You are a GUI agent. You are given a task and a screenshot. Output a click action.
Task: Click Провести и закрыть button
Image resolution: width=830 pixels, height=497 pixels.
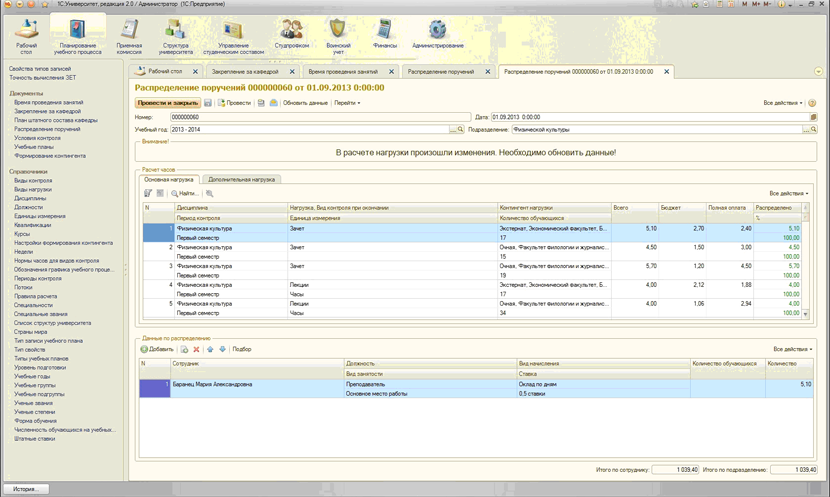(x=167, y=103)
